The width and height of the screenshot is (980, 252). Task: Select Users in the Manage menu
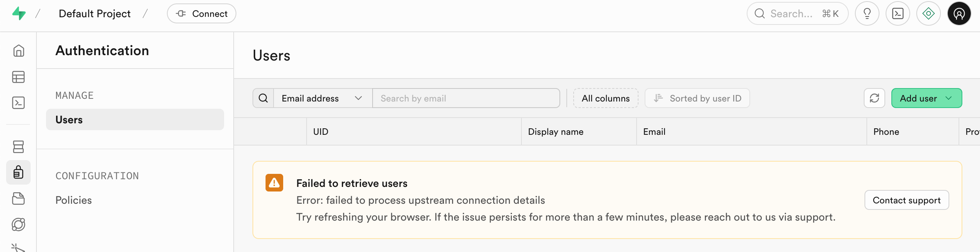coord(135,120)
